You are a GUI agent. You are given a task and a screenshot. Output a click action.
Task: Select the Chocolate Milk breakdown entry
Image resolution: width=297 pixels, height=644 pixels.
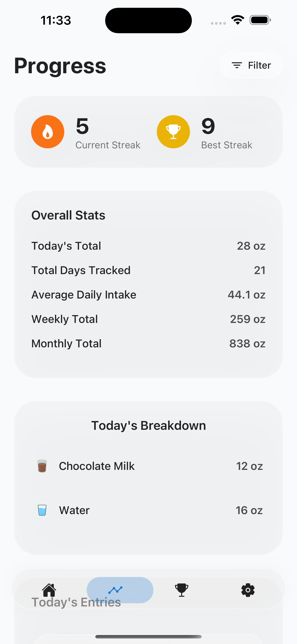tap(148, 466)
